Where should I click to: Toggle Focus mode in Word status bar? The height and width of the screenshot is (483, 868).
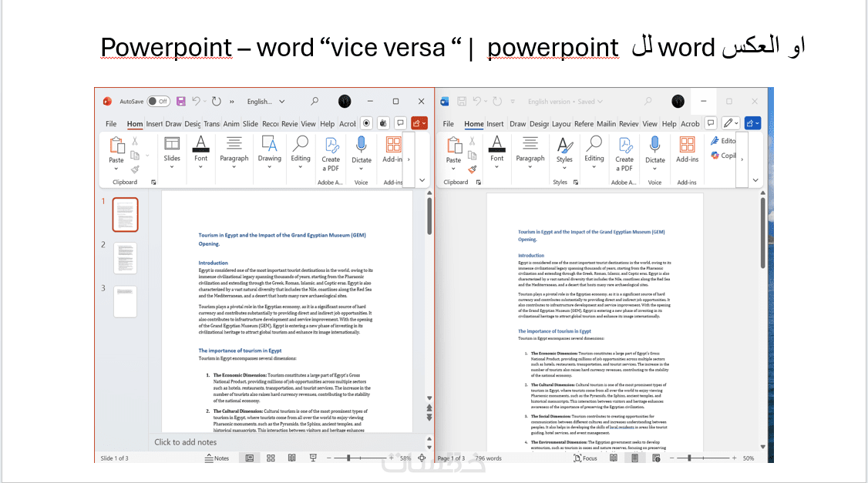[586, 458]
